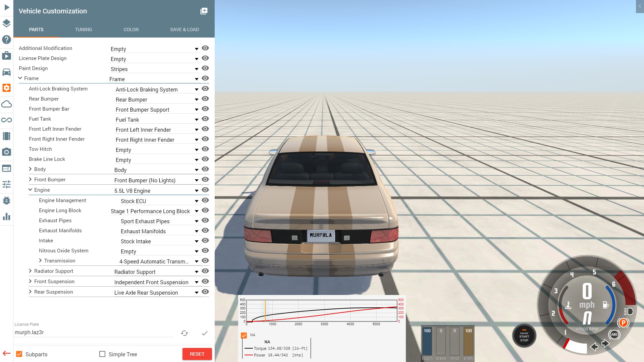
Task: Open the Paint Design Stripes dropdown
Action: 155,69
